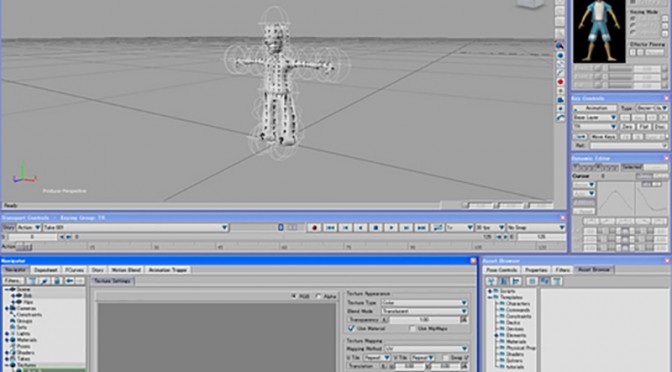Screen dimensions: 672x372
Task: Select Bob in the Scene tree
Action: (x=27, y=296)
